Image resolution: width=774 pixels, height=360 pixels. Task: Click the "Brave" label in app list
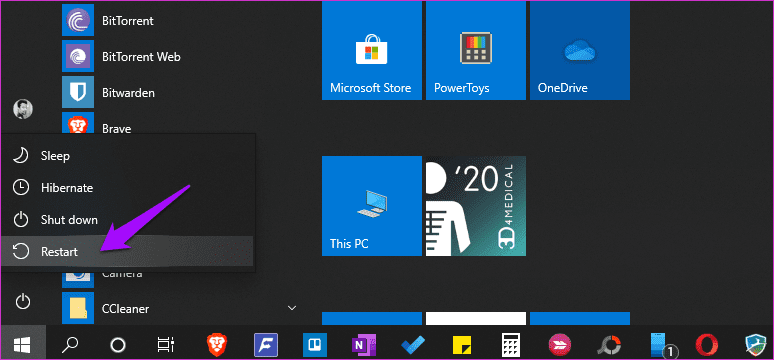(x=116, y=129)
